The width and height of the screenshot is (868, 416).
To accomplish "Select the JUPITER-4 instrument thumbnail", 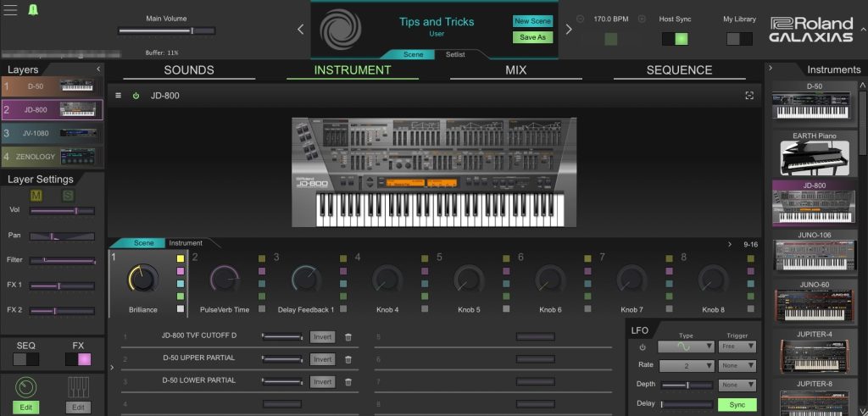I will pos(815,352).
